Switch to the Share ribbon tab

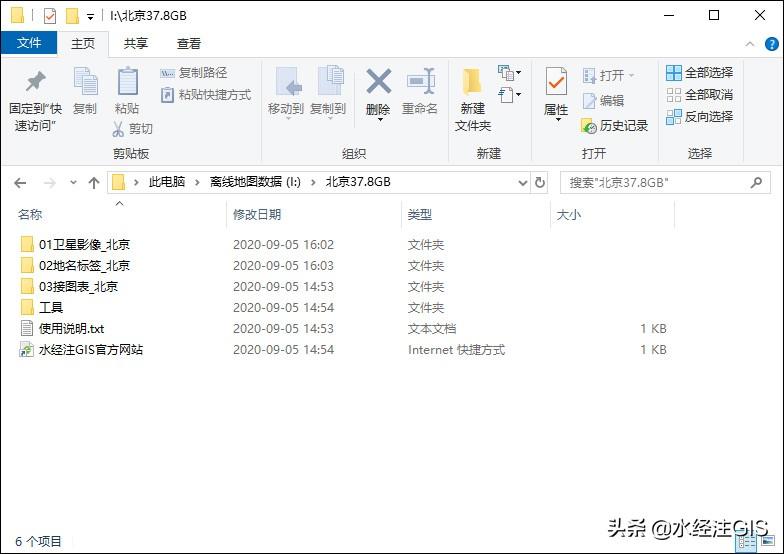point(136,44)
